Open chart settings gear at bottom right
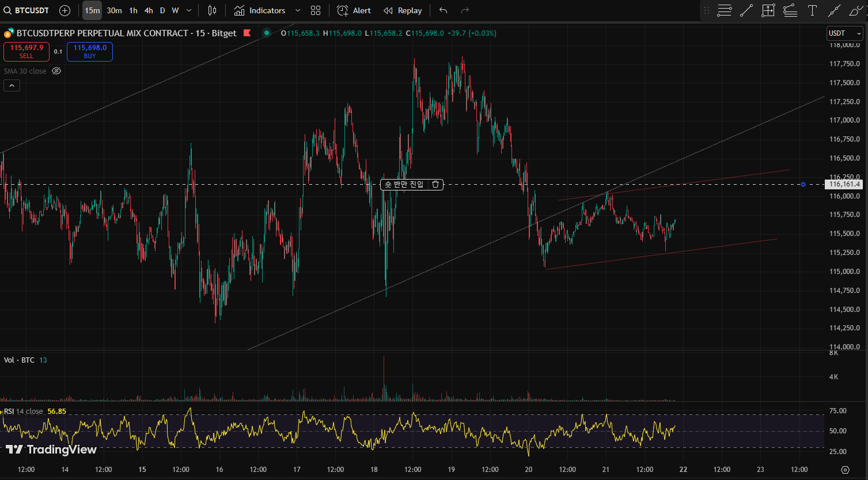Image resolution: width=868 pixels, height=480 pixels. pos(845,470)
